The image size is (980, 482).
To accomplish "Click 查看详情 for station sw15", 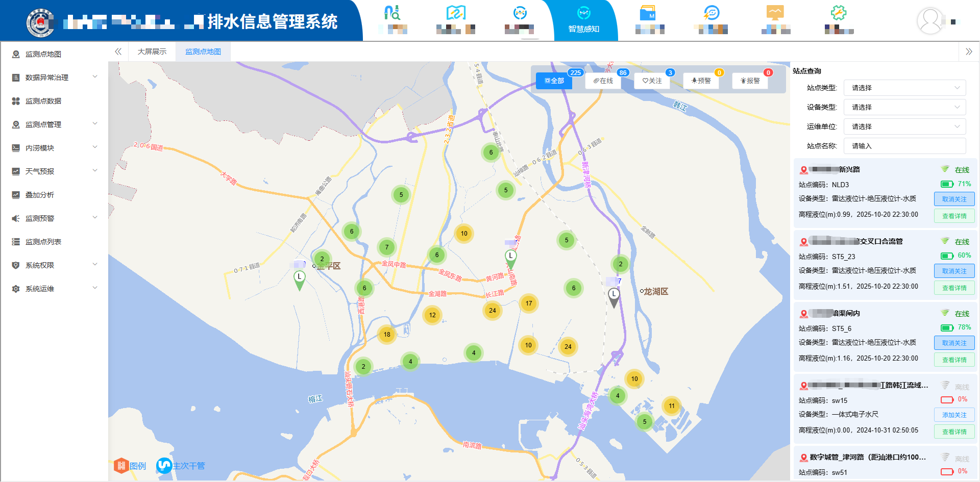I will click(x=954, y=432).
